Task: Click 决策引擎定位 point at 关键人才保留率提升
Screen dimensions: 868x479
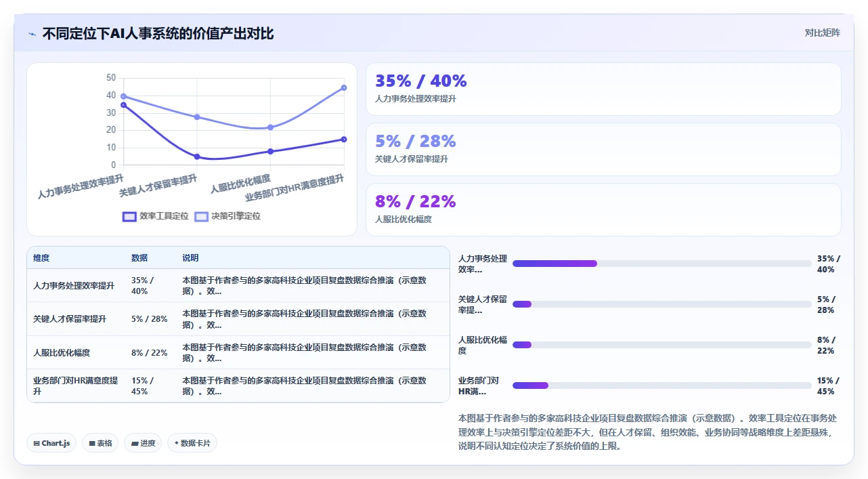Action: (197, 117)
